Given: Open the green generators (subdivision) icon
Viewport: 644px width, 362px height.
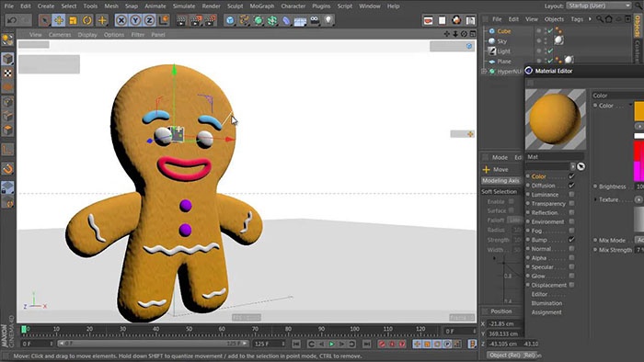Looking at the screenshot, I should [x=258, y=19].
